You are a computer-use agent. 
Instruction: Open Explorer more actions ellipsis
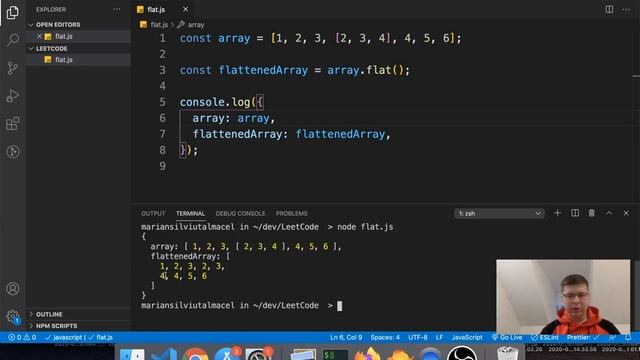click(x=117, y=9)
